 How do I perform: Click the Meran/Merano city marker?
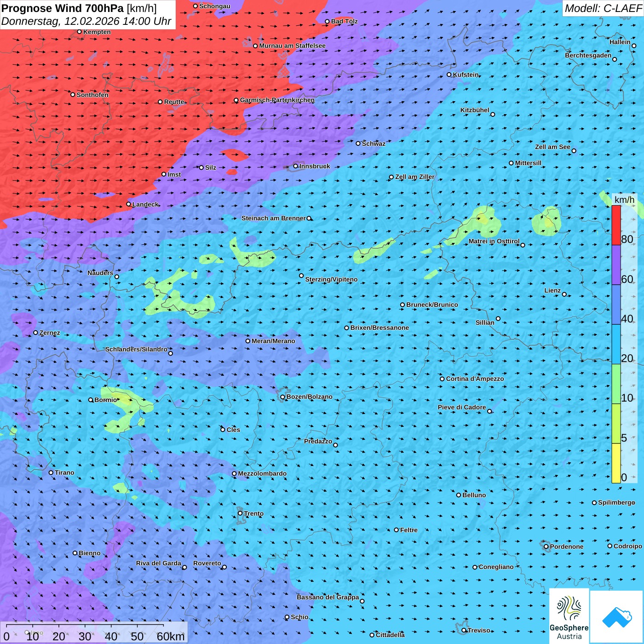click(x=247, y=341)
